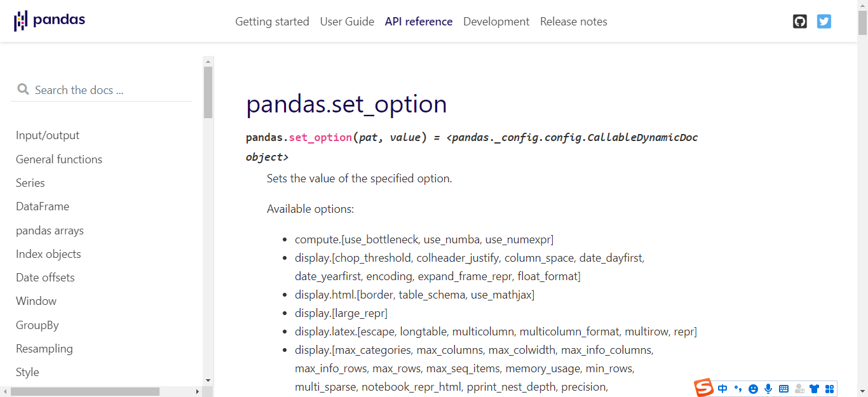Toggle punctuation mode in the IME toolbar
Screen dimensions: 868x397
(x=738, y=389)
